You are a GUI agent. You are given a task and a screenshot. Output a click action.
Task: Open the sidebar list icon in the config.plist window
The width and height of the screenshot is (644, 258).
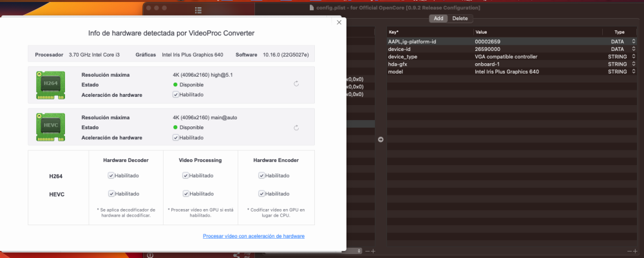click(198, 10)
